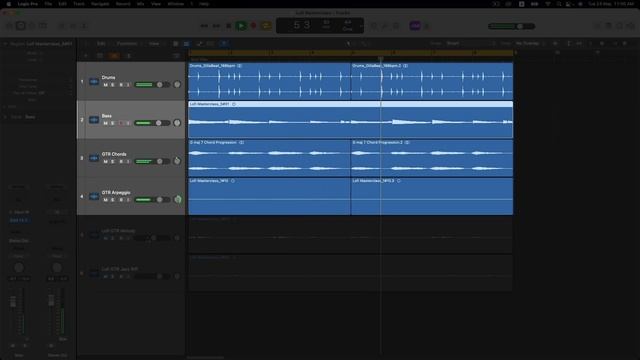Screen dimensions: 640x360
Task: Click the GTR Arpeggio track pan knob
Action: 178,199
